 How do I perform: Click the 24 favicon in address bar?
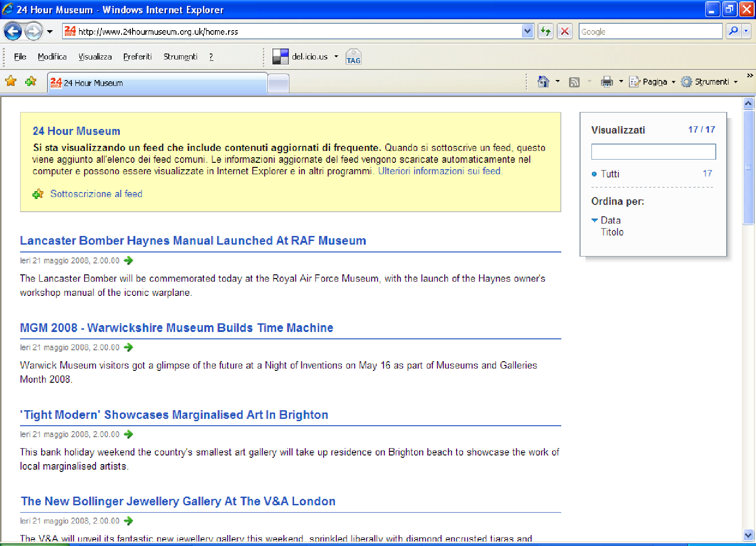70,31
